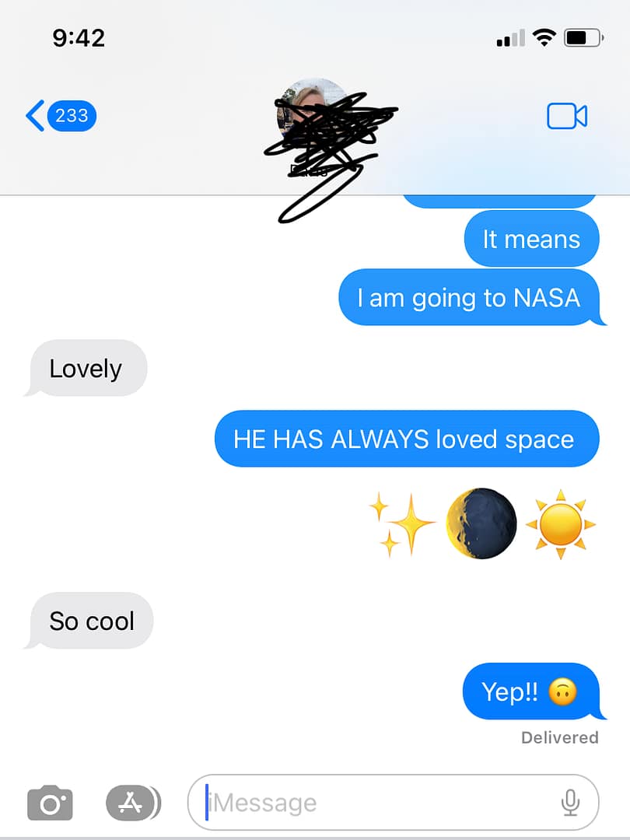The height and width of the screenshot is (840, 630).
Task: Tap the blue back chevron arrow
Action: (x=35, y=115)
